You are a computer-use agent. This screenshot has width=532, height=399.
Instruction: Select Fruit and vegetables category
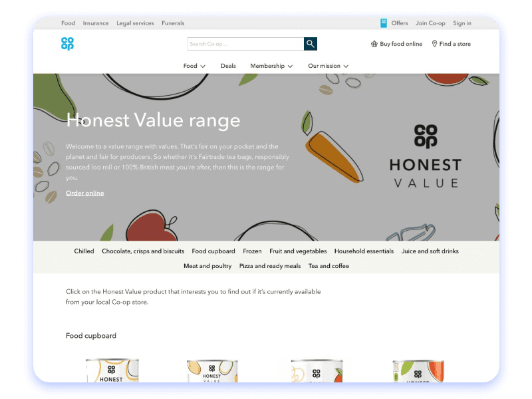coord(298,251)
